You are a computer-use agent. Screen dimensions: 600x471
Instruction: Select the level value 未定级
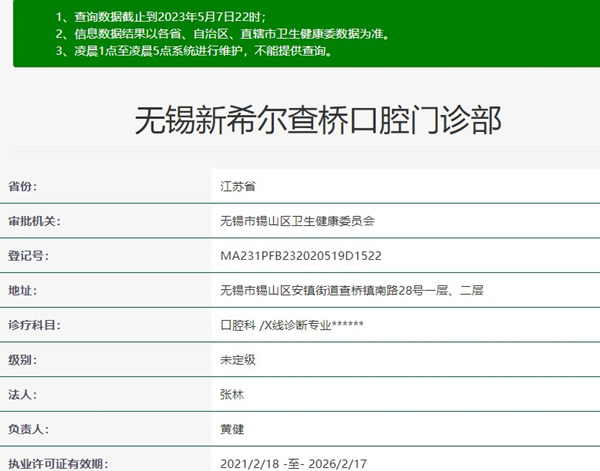(x=238, y=360)
